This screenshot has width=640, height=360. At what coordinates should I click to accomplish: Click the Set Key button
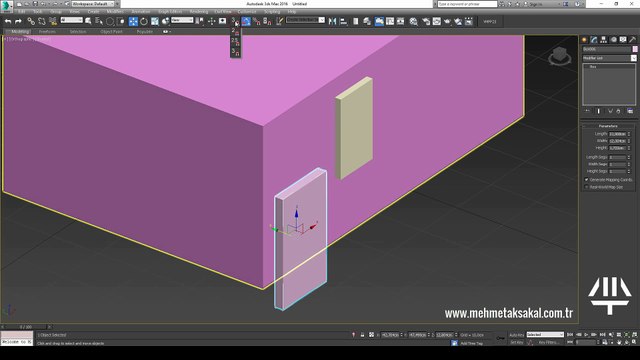[516, 342]
